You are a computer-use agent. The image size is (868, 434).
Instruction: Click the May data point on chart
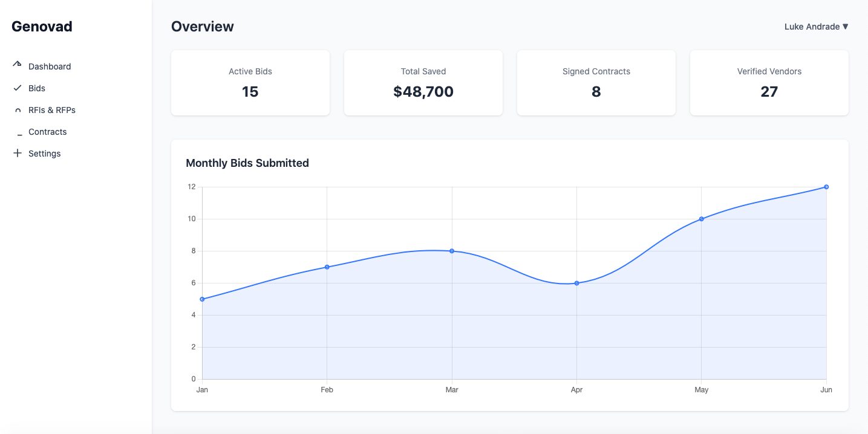tap(702, 219)
